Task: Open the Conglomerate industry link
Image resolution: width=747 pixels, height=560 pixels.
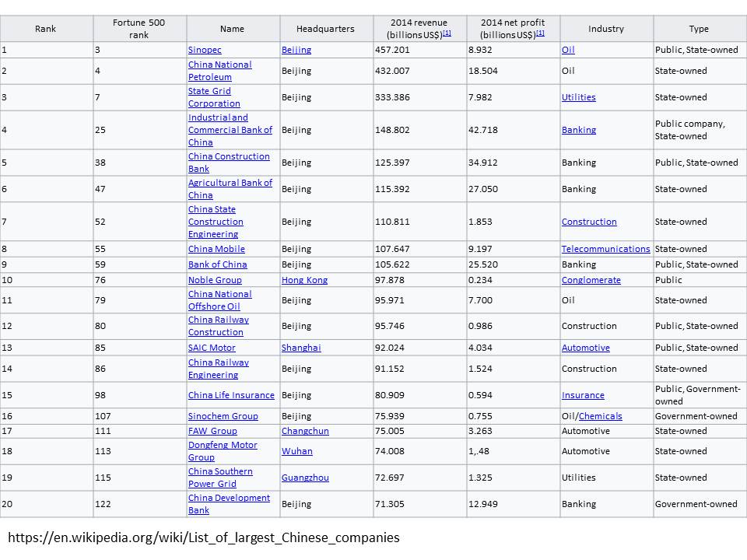Action: [591, 280]
